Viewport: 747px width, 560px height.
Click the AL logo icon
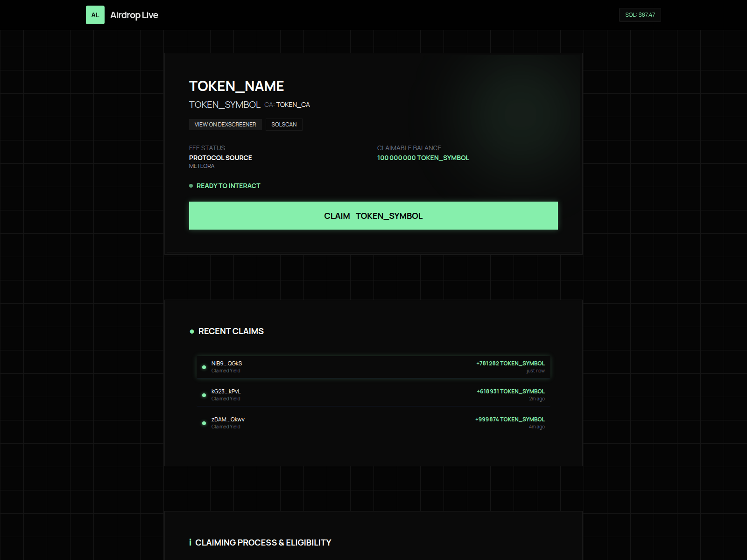click(95, 14)
